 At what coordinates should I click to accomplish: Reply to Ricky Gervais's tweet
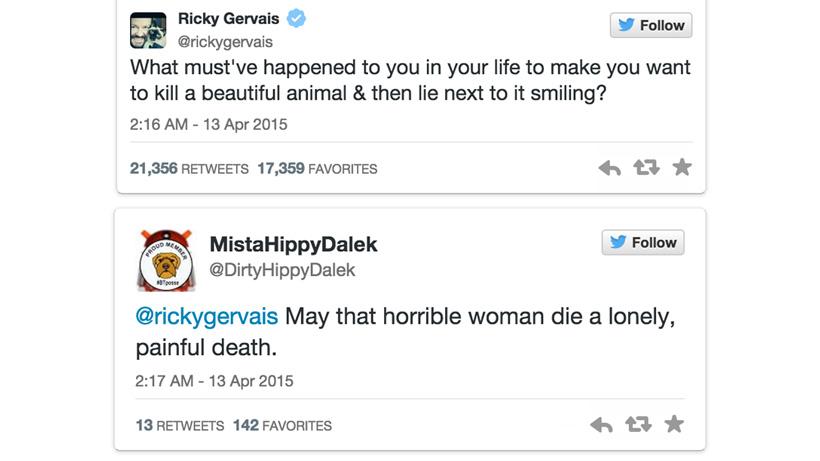(x=609, y=168)
